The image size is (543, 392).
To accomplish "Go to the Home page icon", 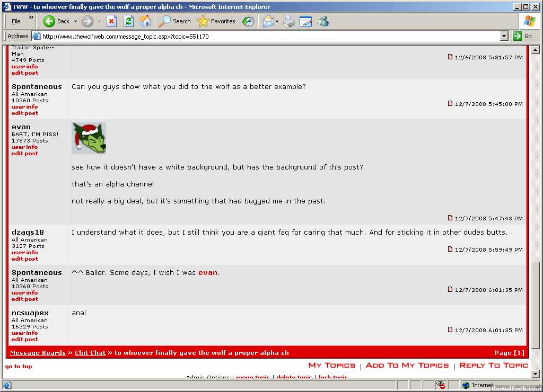I will [145, 21].
